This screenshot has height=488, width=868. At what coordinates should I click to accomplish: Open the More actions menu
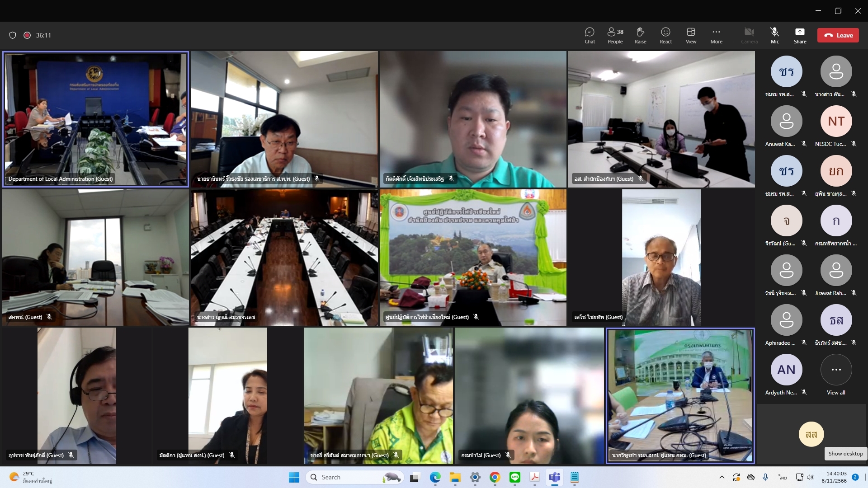(x=716, y=35)
